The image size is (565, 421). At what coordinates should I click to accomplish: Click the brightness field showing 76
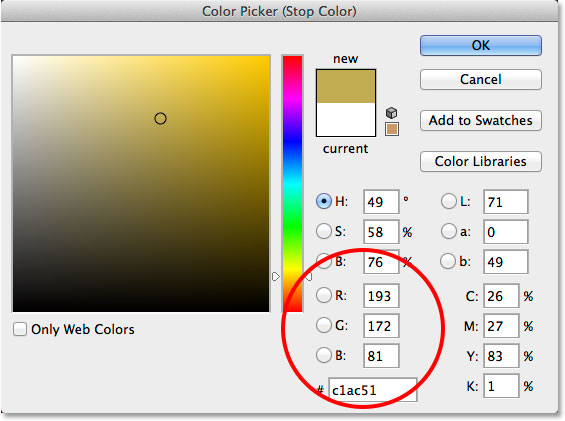pyautogui.click(x=381, y=262)
